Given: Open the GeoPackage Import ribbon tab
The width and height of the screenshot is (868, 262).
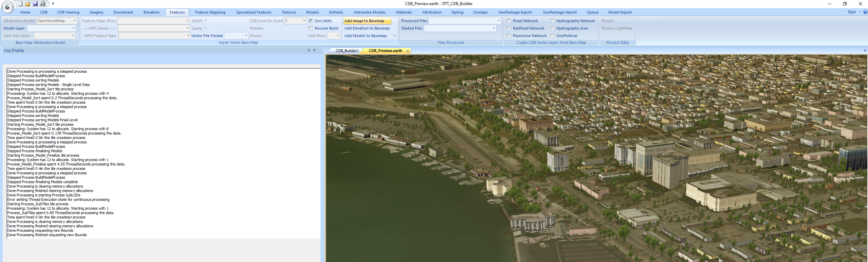Looking at the screenshot, I should [559, 12].
